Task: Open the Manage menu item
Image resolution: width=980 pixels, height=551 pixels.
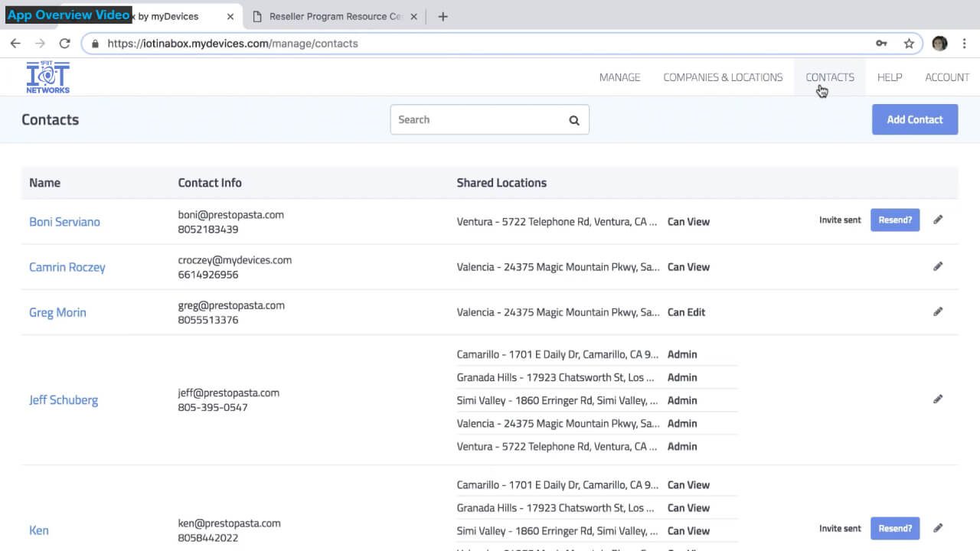Action: (x=619, y=77)
